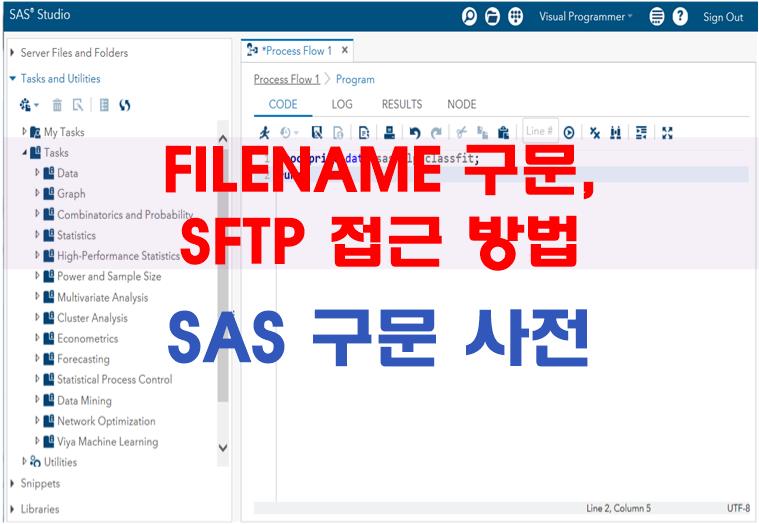Select Network Optimization folder
Image resolution: width=759 pixels, height=524 pixels.
(106, 421)
